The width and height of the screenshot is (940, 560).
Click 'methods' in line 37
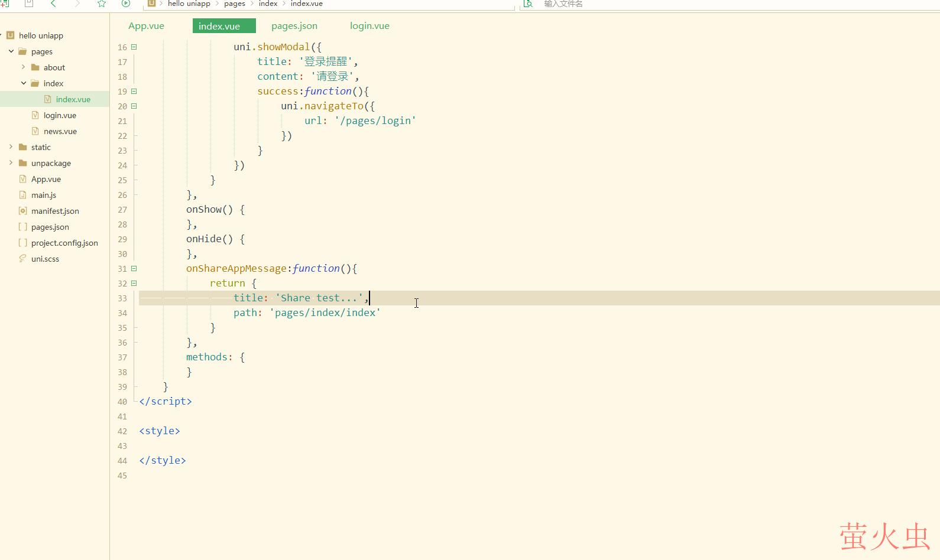point(207,357)
